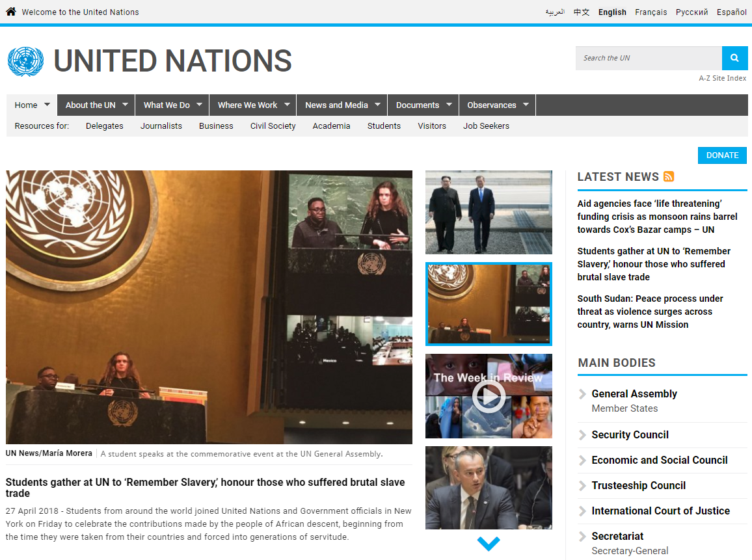This screenshot has width=752, height=560.
Task: Open the Civil Society resources link
Action: point(273,126)
